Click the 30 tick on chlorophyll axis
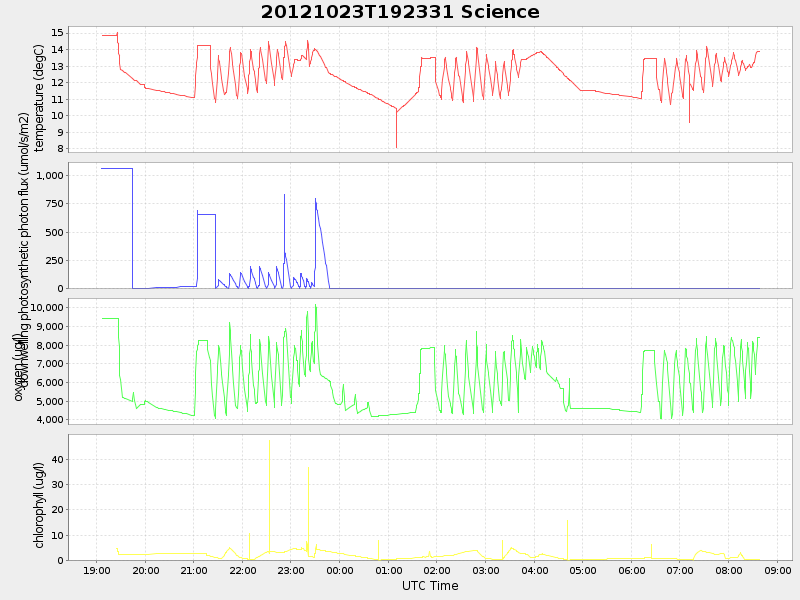 [57, 485]
